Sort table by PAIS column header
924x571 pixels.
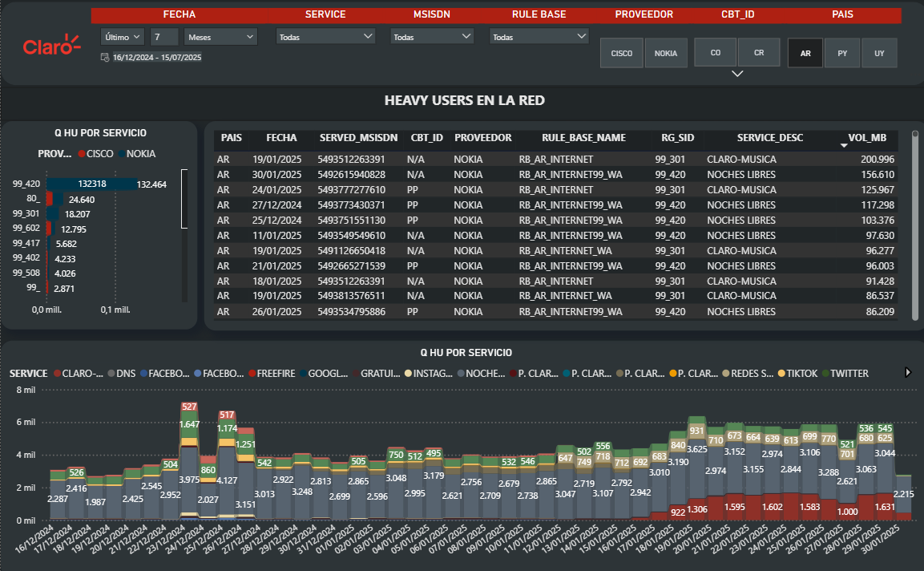pos(232,137)
